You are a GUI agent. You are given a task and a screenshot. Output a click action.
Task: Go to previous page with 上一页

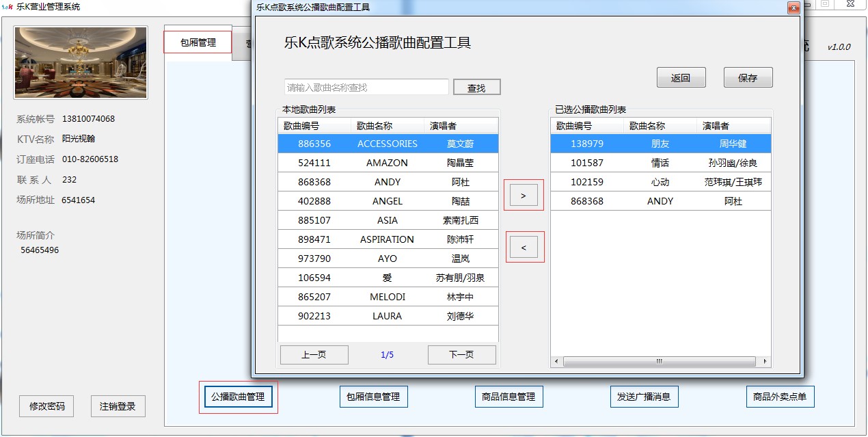(314, 355)
